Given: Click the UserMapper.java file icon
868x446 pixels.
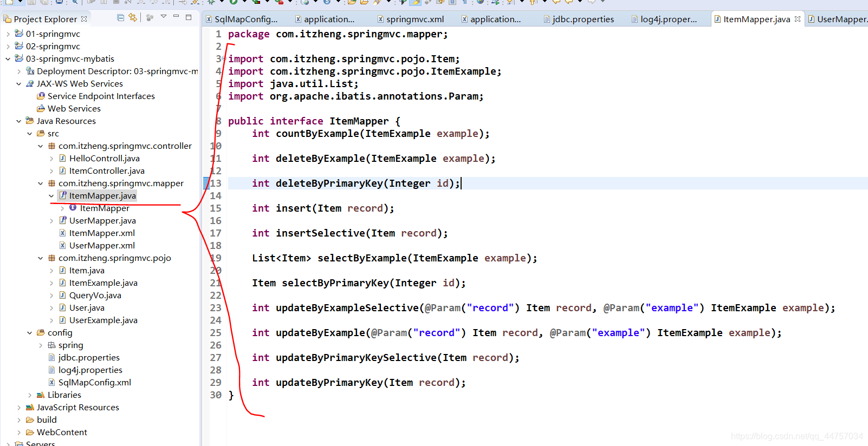Looking at the screenshot, I should pyautogui.click(x=62, y=220).
